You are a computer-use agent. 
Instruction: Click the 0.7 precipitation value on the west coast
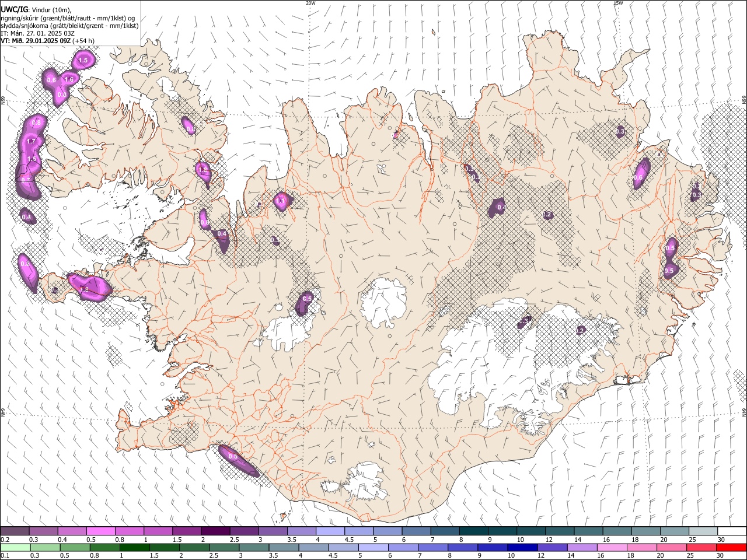25,180
